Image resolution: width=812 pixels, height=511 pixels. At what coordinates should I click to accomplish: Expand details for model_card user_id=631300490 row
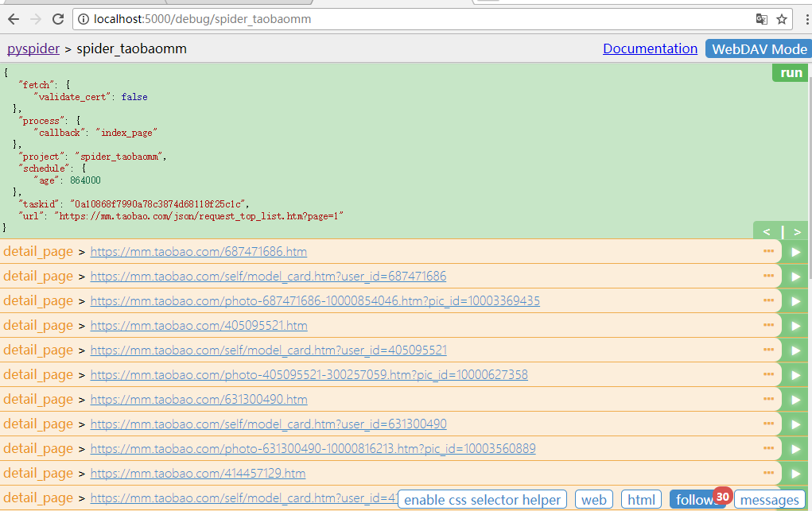coord(768,423)
